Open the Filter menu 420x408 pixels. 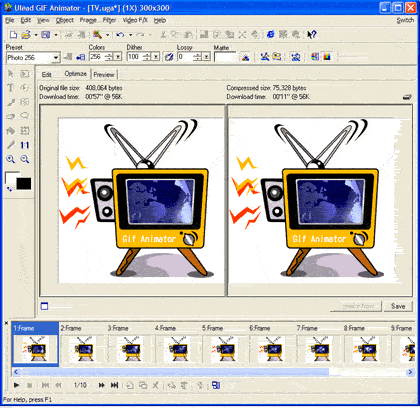(x=109, y=20)
